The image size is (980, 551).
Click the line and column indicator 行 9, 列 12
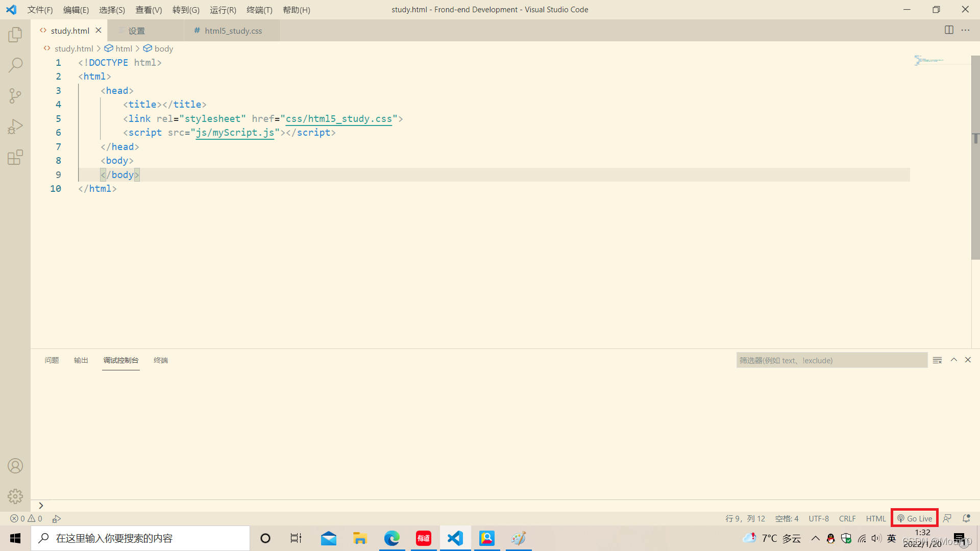click(x=745, y=518)
